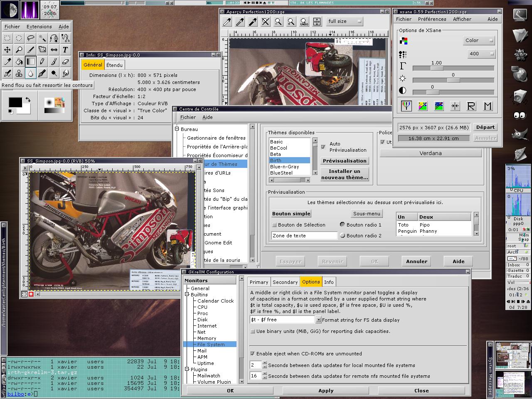Open Afficher menu in xsane
The width and height of the screenshot is (532, 399).
pyautogui.click(x=462, y=19)
